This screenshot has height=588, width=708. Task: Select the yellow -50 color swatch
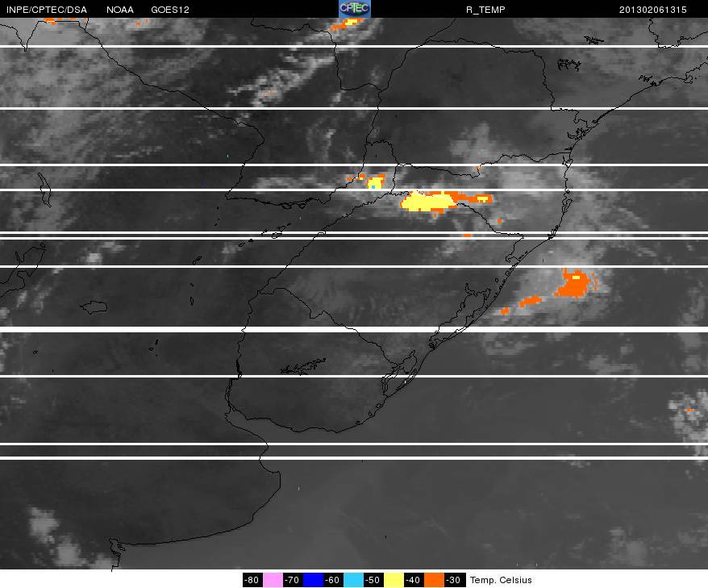[394, 580]
